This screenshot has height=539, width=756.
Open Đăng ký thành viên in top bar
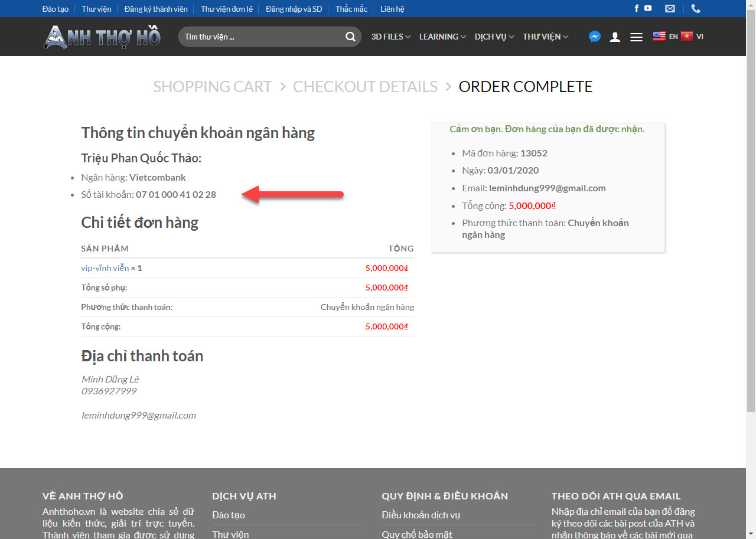point(156,9)
